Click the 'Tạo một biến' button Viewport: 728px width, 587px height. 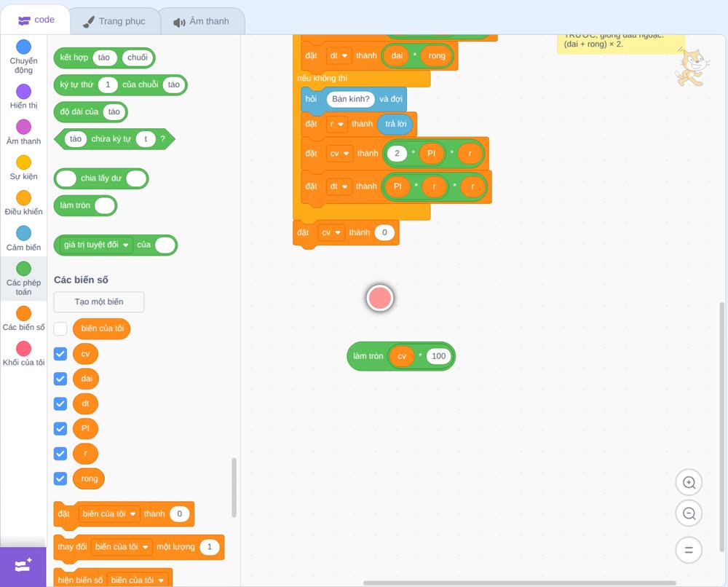[x=99, y=302]
